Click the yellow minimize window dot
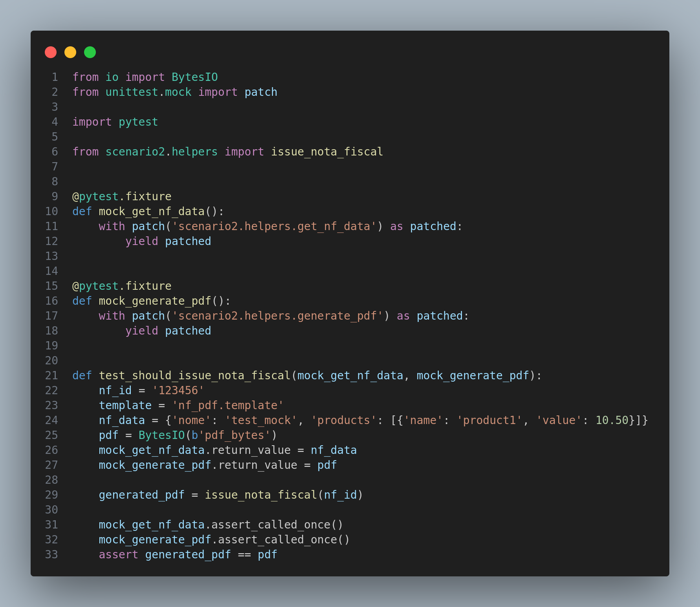 click(x=70, y=52)
